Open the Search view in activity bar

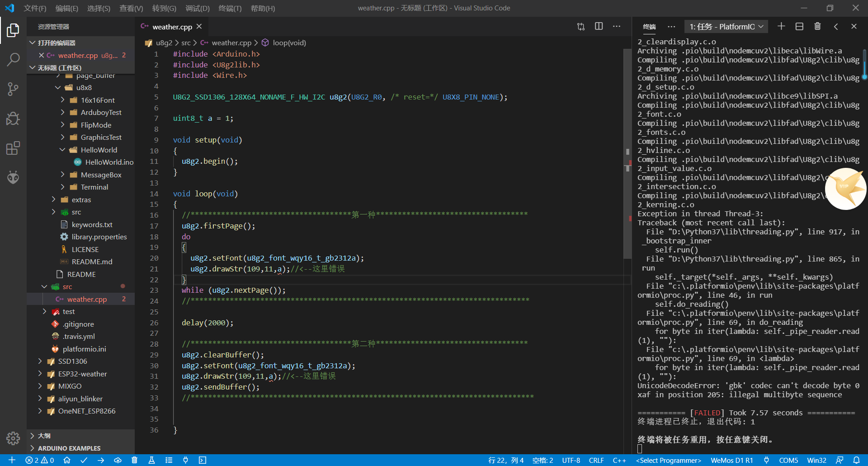tap(13, 59)
